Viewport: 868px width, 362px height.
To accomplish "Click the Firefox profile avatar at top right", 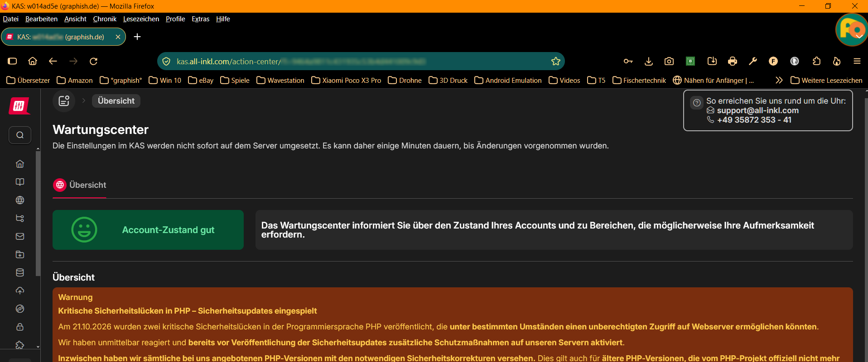I will [852, 30].
